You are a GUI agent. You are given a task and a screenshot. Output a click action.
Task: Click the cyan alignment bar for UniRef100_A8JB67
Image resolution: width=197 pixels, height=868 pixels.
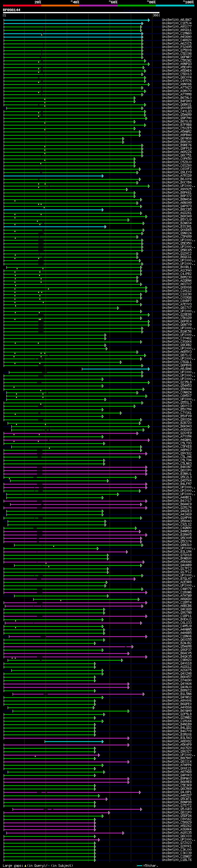pyautogui.click(x=77, y=20)
